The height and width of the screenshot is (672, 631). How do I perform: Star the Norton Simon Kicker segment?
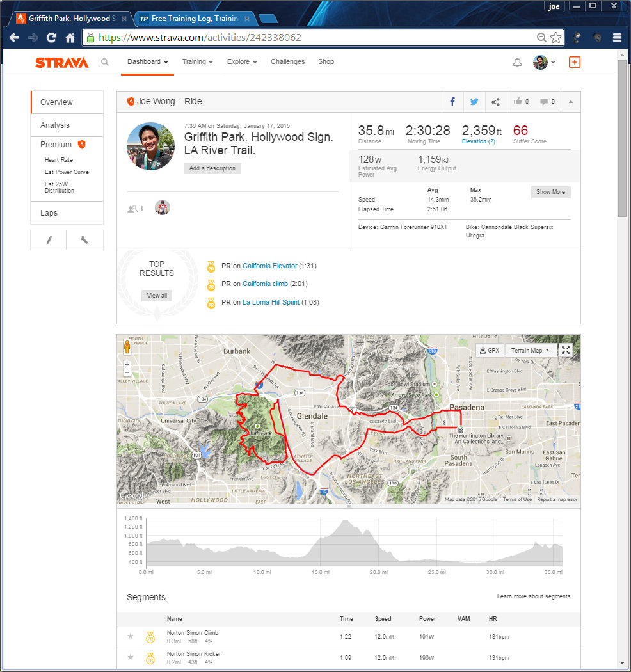point(131,657)
